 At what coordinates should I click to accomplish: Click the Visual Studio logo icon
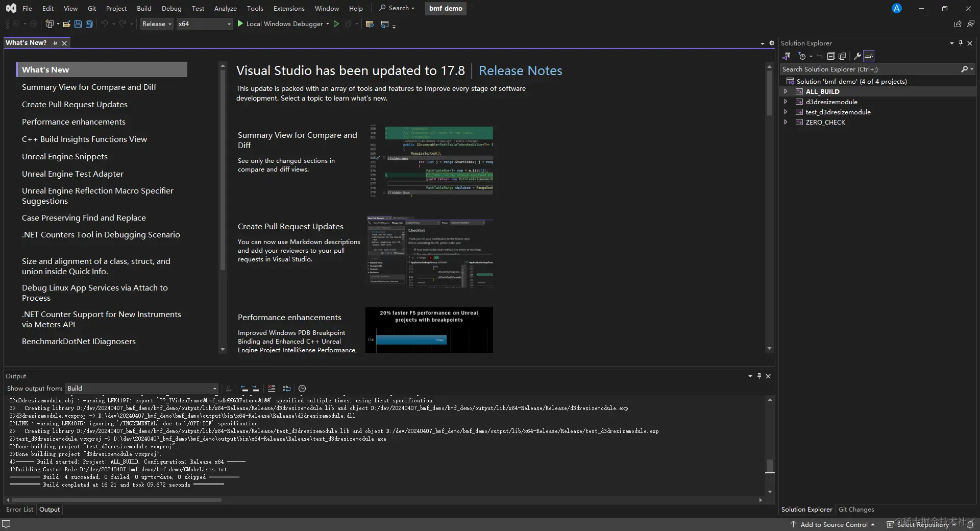coord(11,8)
